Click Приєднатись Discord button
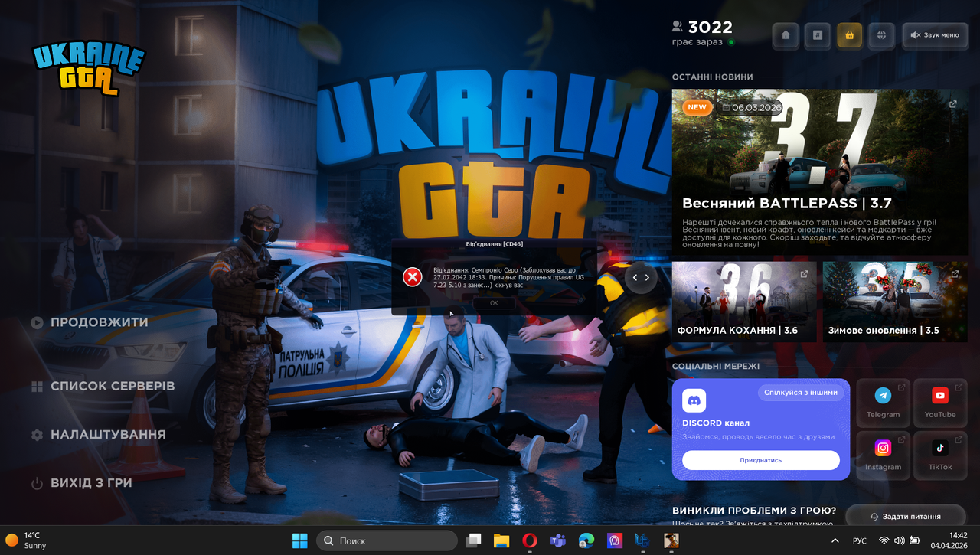The height and width of the screenshot is (555, 980). click(761, 460)
